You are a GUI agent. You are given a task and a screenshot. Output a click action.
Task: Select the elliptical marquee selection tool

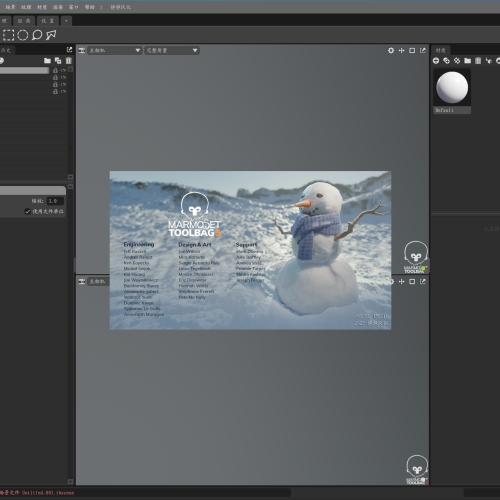point(23,35)
